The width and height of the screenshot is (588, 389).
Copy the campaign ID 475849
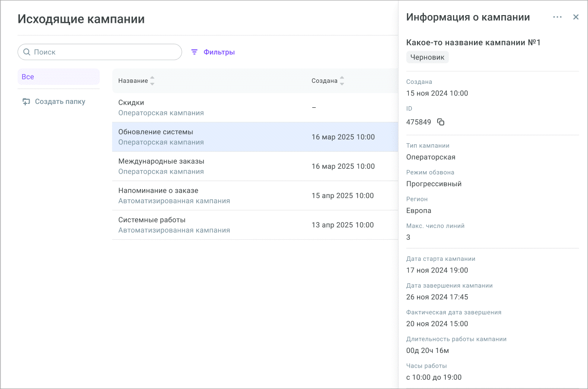440,122
